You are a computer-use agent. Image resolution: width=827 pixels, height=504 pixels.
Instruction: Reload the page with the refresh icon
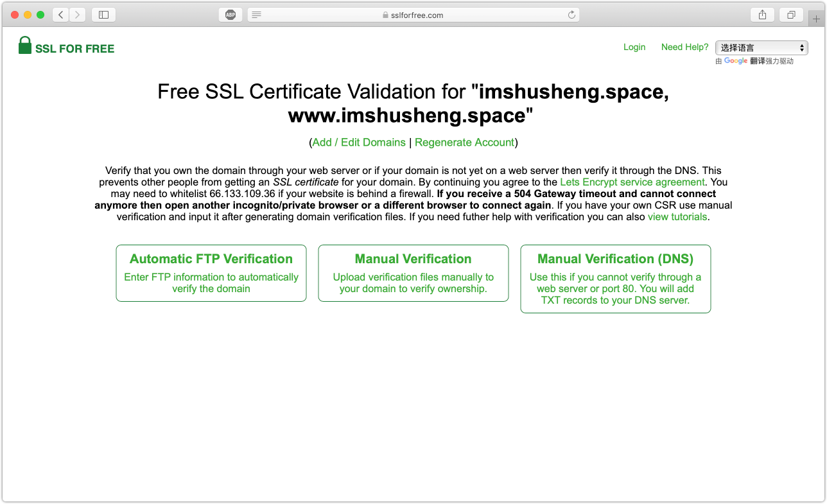[x=571, y=15]
